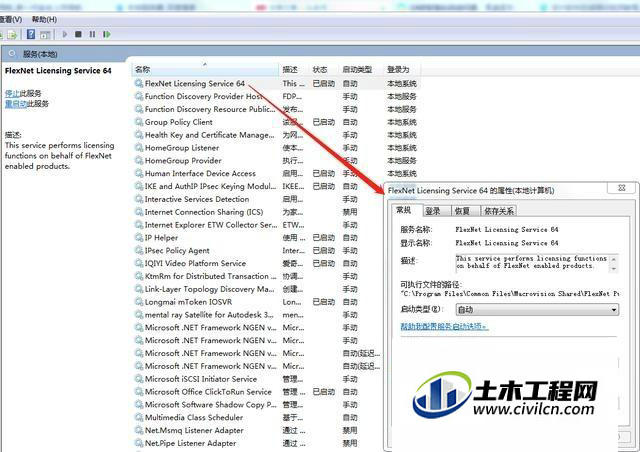This screenshot has height=452, width=640.
Task: Click the gear icon beside Net.Msmq Listener Adapter
Action: pyautogui.click(x=139, y=430)
